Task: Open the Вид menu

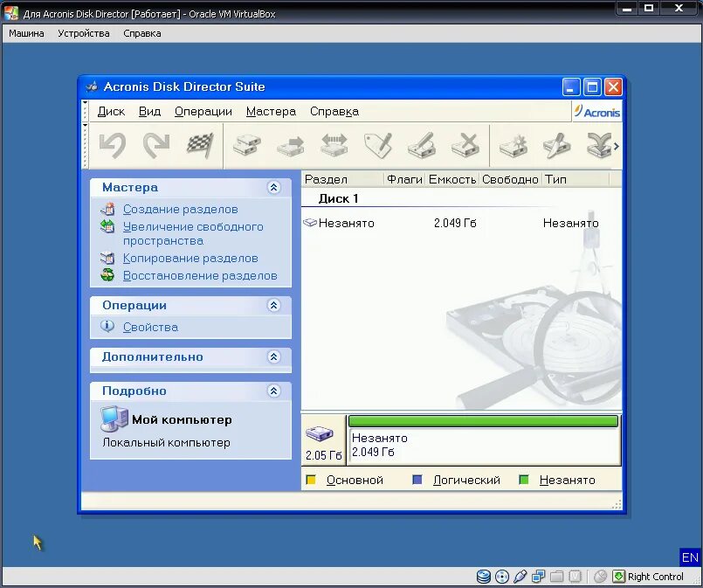Action: 149,111
